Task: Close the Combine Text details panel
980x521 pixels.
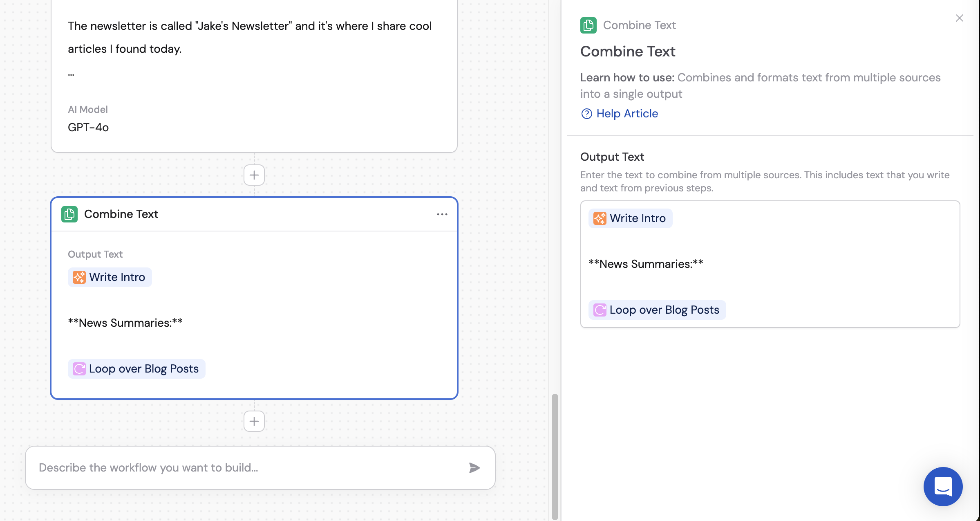Action: pyautogui.click(x=960, y=18)
